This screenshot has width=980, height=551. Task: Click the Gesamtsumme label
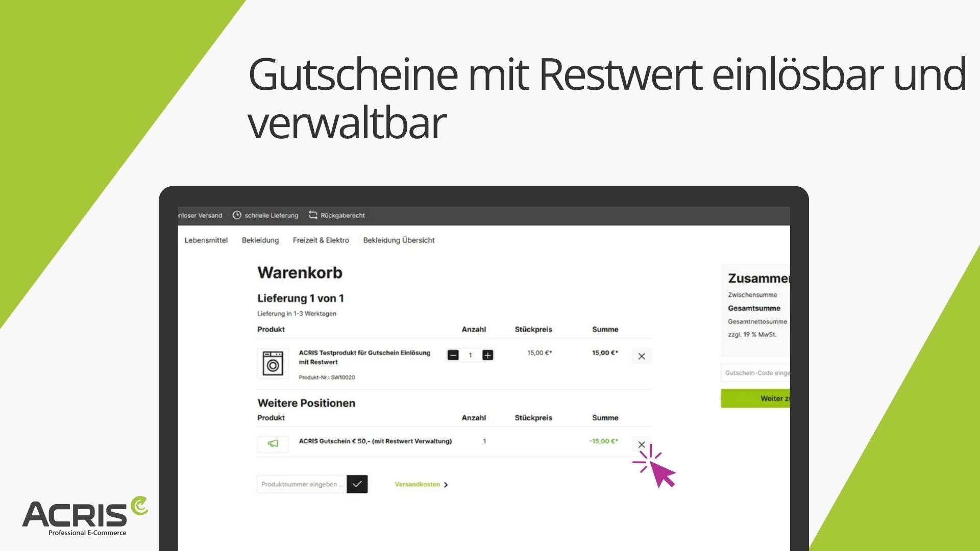click(x=754, y=308)
